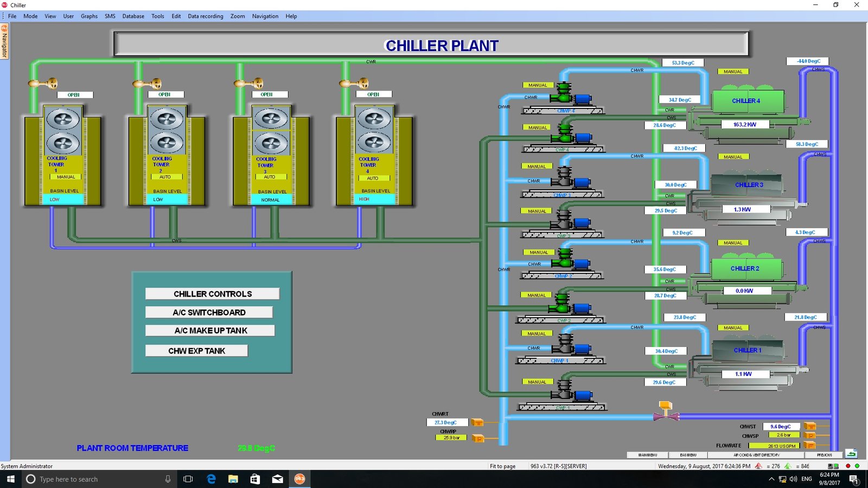Click Cooling Tower 3 NORMAL basin level
Viewport: 868px width, 488px height.
[270, 200]
